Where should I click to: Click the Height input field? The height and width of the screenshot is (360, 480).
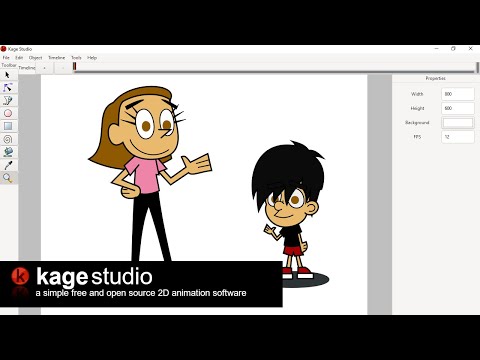pos(458,108)
